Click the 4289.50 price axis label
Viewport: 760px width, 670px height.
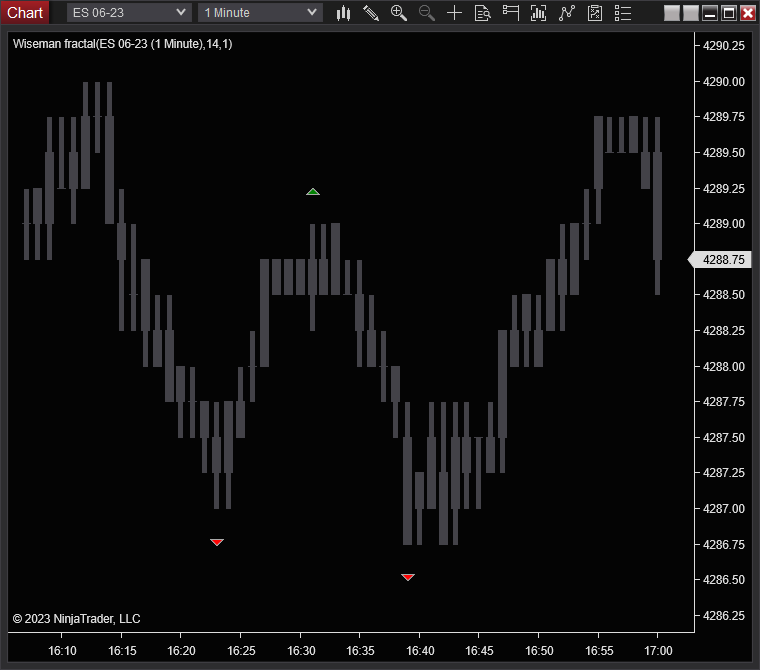click(724, 153)
